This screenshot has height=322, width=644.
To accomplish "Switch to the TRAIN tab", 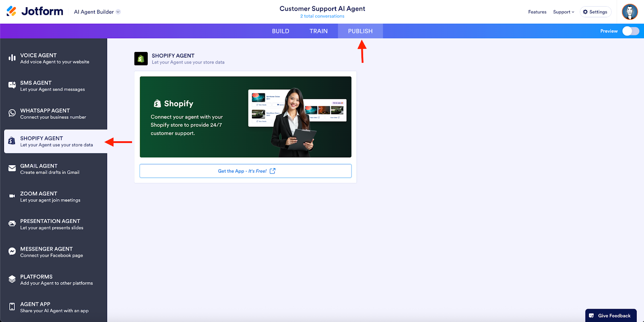I will 318,31.
